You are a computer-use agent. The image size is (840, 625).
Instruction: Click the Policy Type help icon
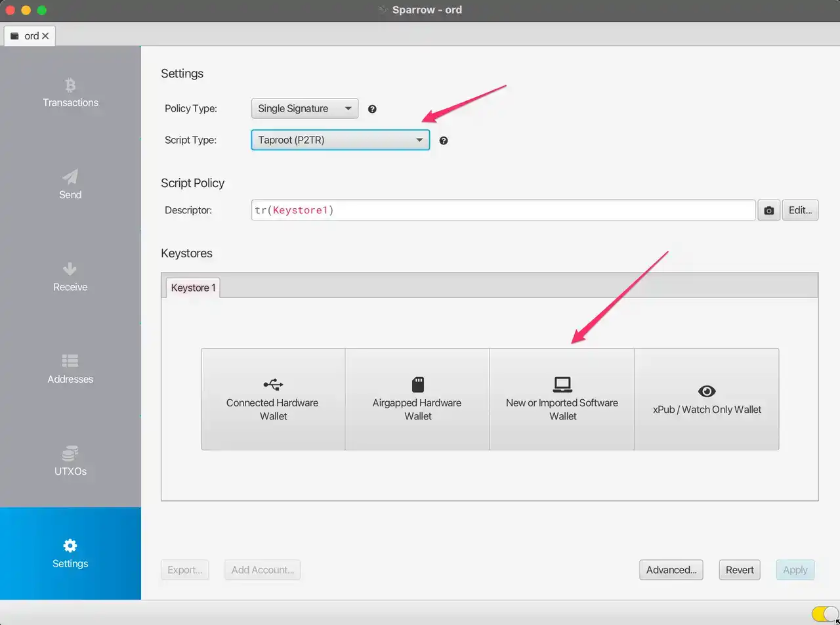[x=372, y=109]
